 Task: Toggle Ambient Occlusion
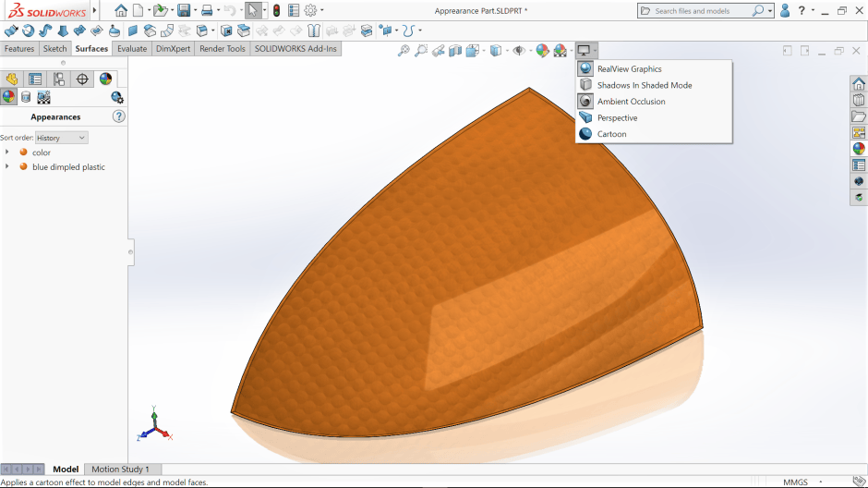pos(654,102)
